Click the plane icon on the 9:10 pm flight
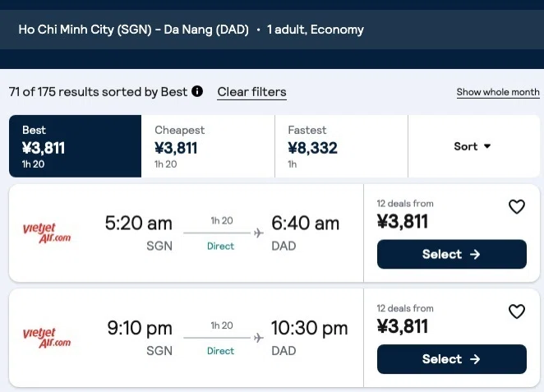Image resolution: width=544 pixels, height=392 pixels. point(259,338)
